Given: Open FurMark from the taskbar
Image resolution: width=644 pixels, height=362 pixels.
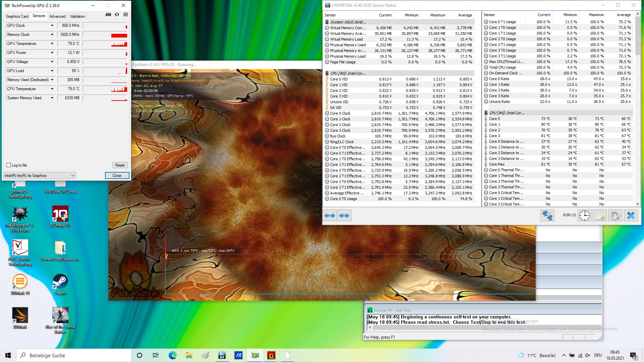Looking at the screenshot, I should tap(271, 355).
